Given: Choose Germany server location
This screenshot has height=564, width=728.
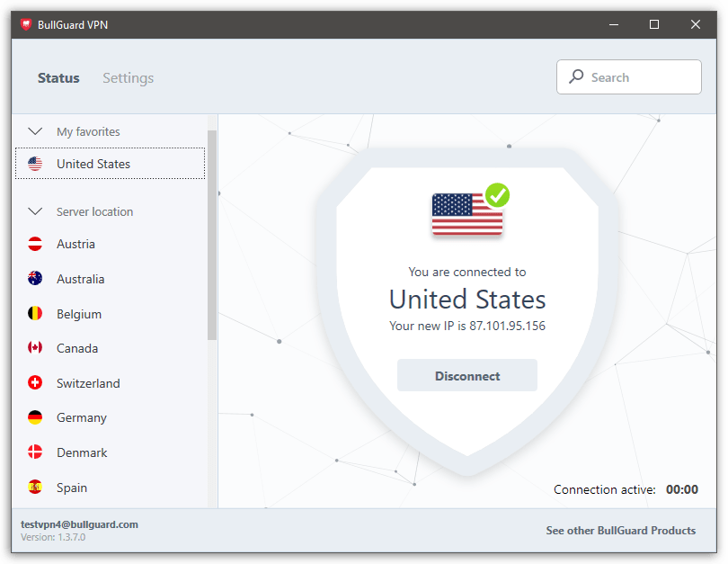Looking at the screenshot, I should point(110,417).
